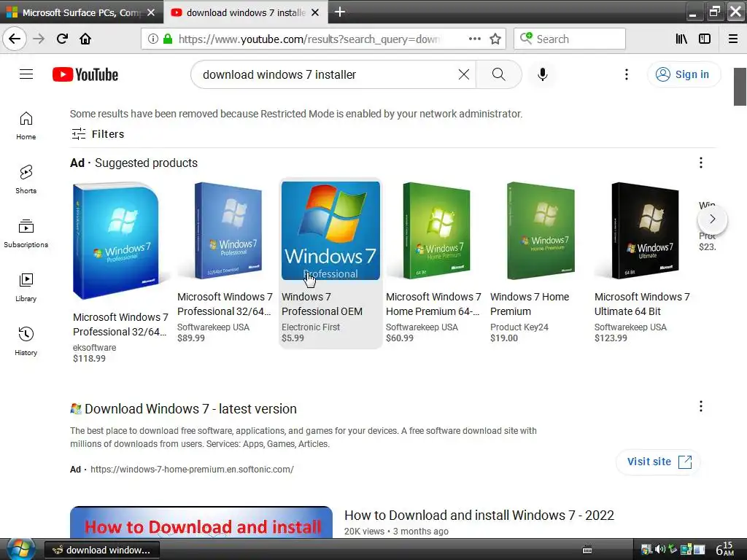Click "$123.99" price text

611,338
